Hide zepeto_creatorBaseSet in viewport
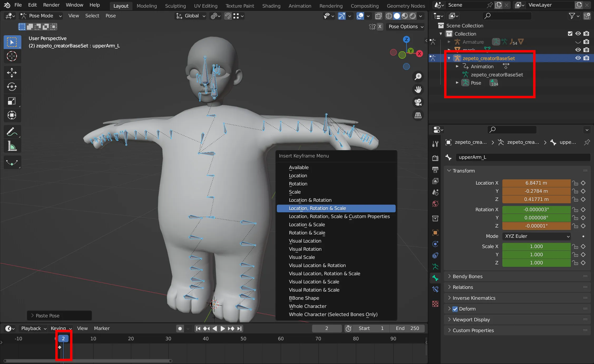The height and width of the screenshot is (364, 594). [x=578, y=58]
